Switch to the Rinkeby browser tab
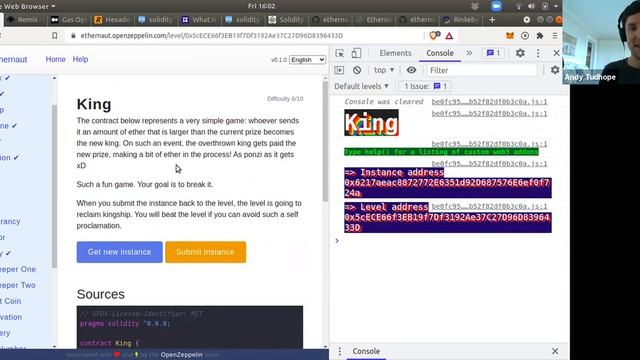Viewport: 640px width, 360px height. (x=461, y=20)
